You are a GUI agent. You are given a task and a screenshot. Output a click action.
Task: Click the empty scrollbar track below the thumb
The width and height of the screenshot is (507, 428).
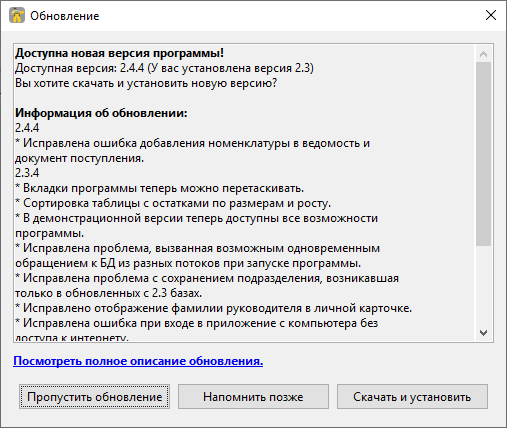click(483, 285)
